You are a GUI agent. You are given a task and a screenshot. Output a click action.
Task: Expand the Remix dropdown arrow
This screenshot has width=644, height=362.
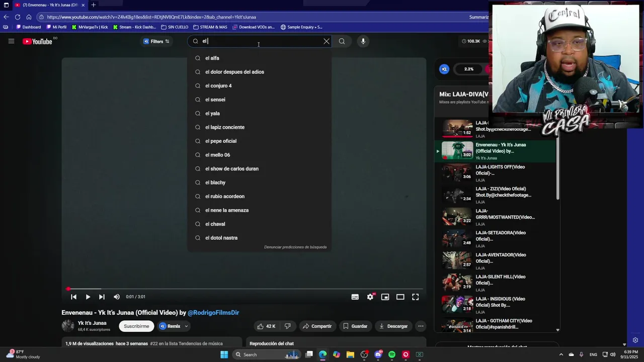[186, 326]
